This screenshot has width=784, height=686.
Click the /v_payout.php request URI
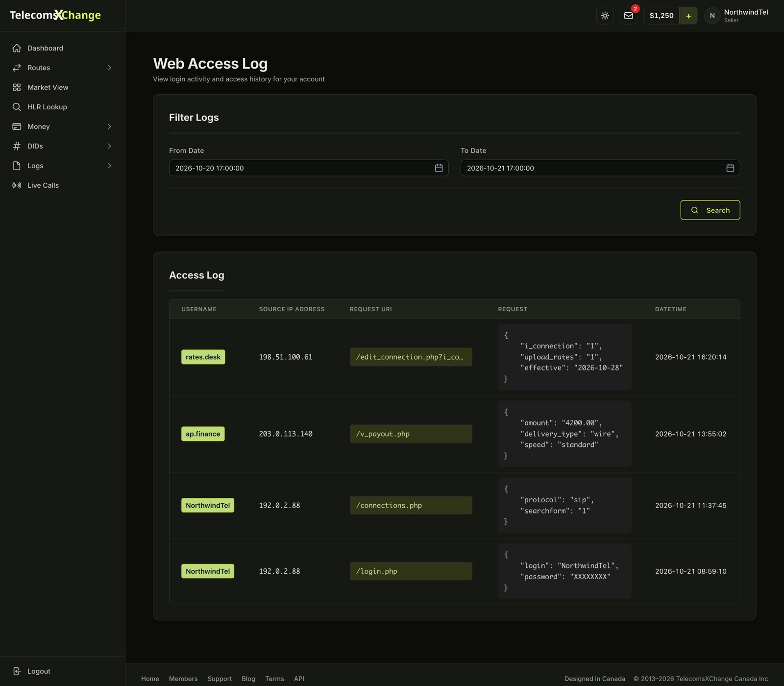pos(411,434)
